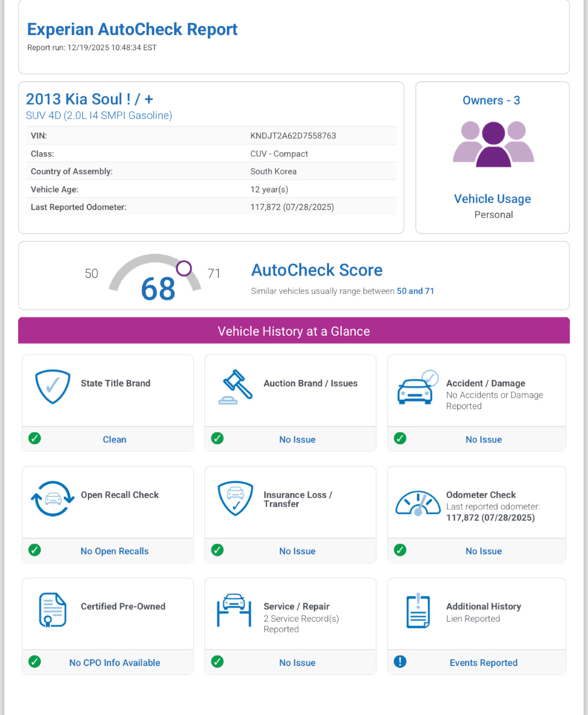This screenshot has height=715, width=588.
Task: Click the Certified Pre-Owned certificate icon
Action: coord(53,610)
